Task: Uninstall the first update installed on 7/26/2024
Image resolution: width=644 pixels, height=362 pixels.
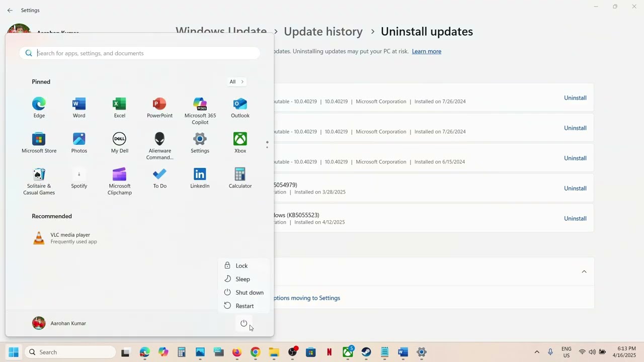Action: point(575,98)
